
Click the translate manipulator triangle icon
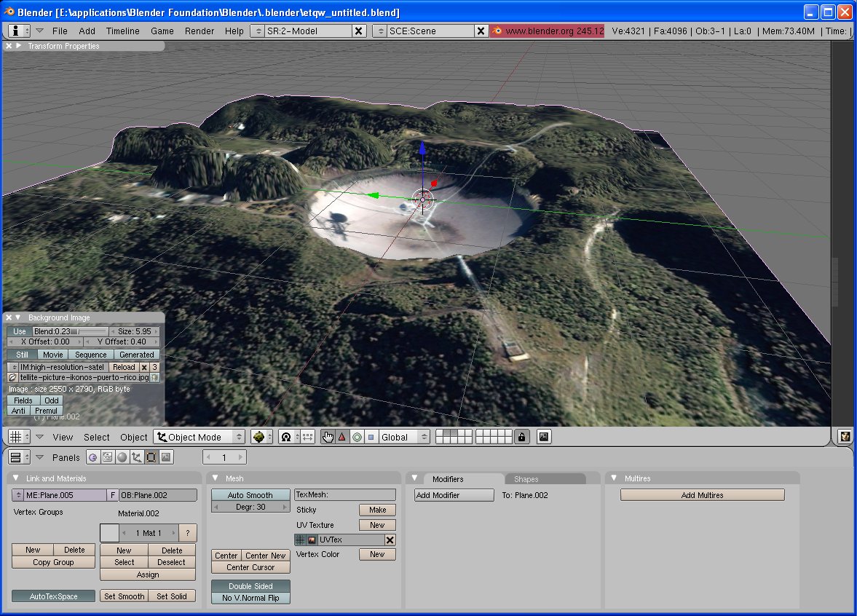tap(341, 437)
